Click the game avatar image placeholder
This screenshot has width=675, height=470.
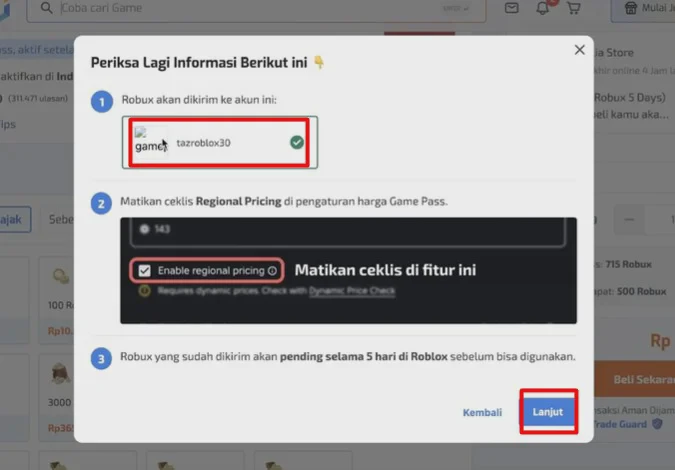point(149,141)
